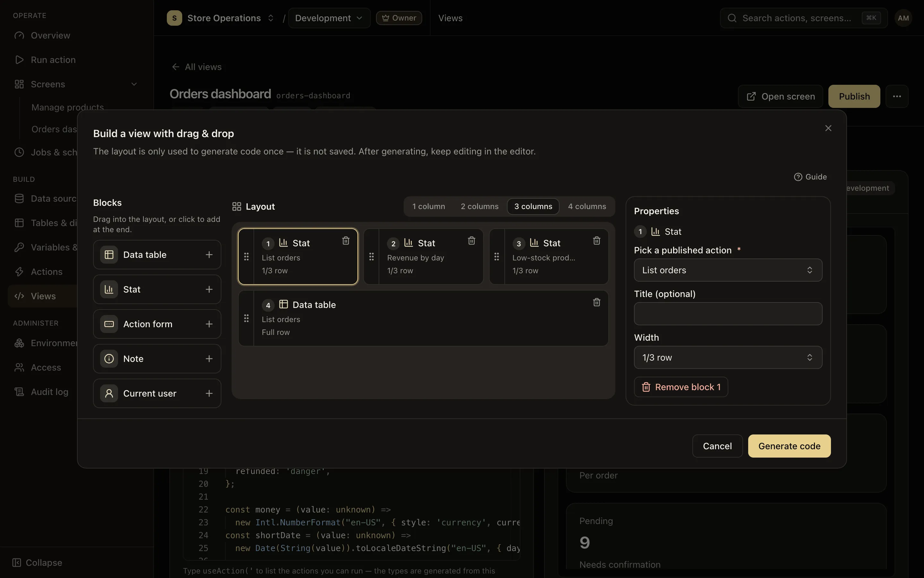
Task: Grab the drag handle of Low-stock block
Action: tap(496, 257)
